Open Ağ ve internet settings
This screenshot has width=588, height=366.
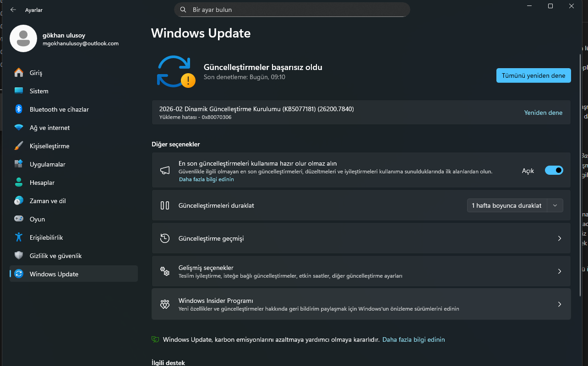tap(74, 128)
